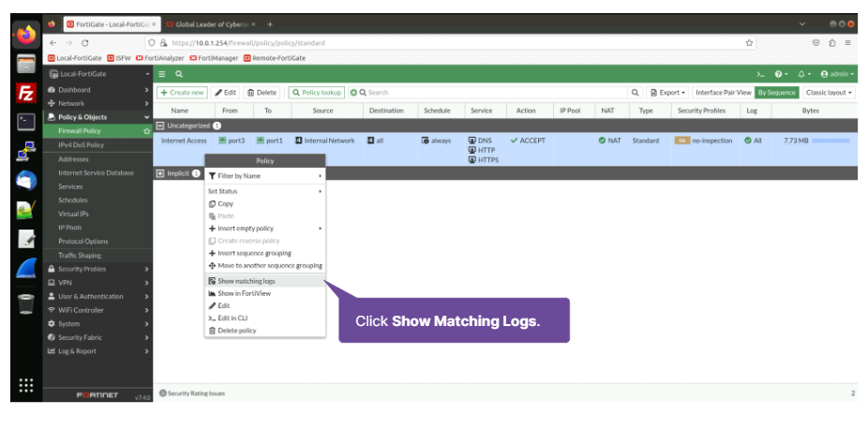Viewport: 868px width, 430px height.
Task: Choose Copy in context menu
Action: coord(264,203)
